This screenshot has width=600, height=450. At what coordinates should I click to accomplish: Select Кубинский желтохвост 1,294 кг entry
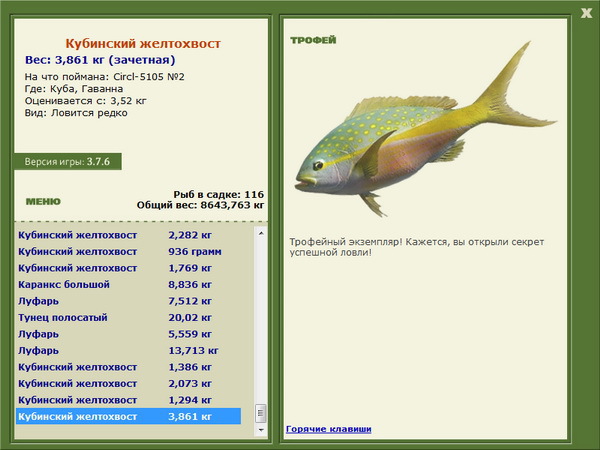[x=129, y=399]
